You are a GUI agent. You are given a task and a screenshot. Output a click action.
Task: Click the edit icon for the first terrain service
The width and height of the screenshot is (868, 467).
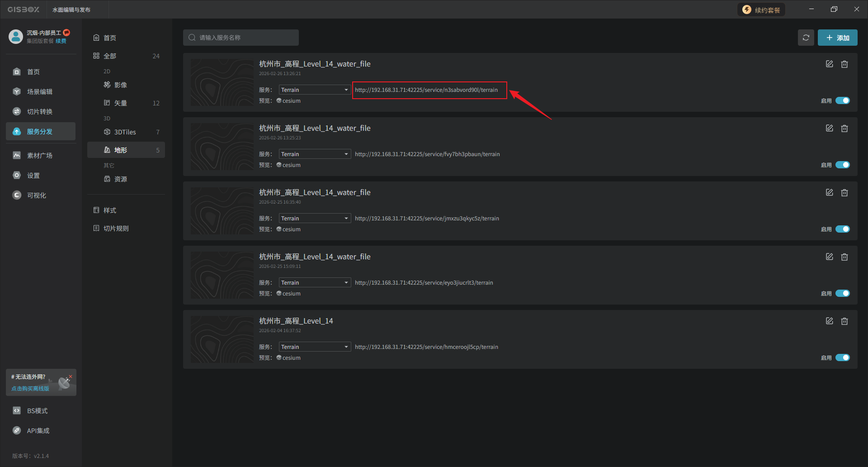point(829,64)
